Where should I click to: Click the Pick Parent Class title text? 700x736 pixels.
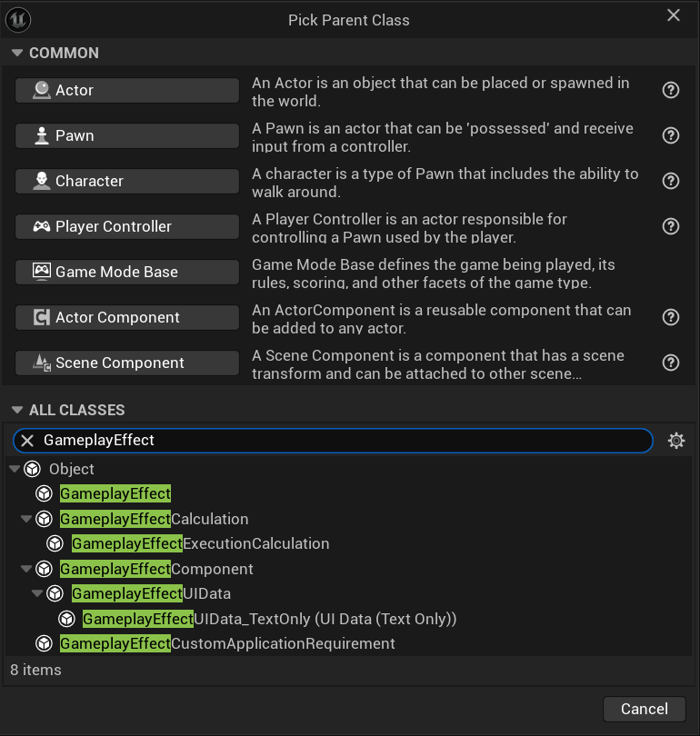coord(348,20)
